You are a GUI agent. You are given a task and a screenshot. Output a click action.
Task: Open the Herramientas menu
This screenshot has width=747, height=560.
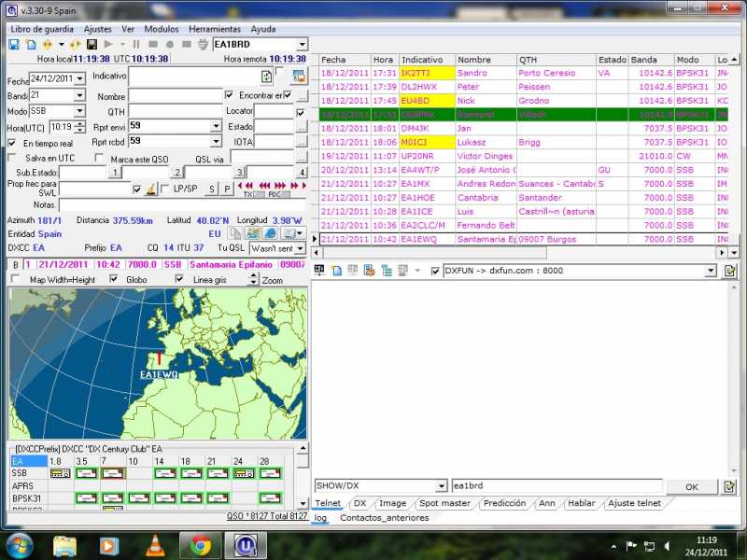pos(214,29)
